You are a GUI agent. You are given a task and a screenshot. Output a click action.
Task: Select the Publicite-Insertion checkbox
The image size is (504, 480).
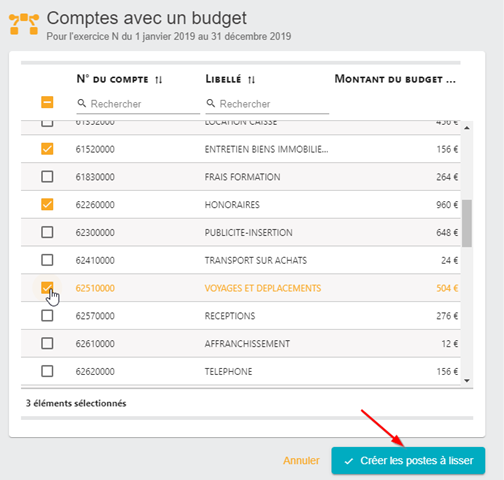coord(47,232)
